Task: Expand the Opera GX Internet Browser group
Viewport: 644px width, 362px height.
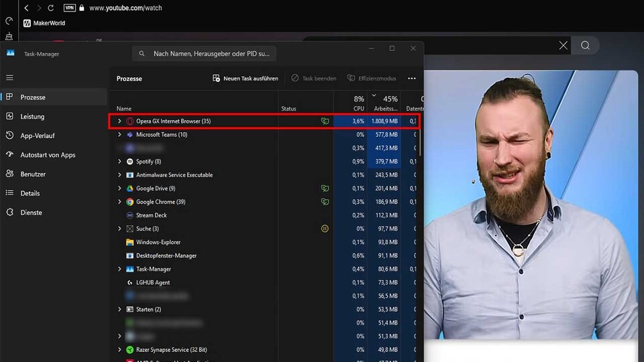Action: tap(119, 121)
